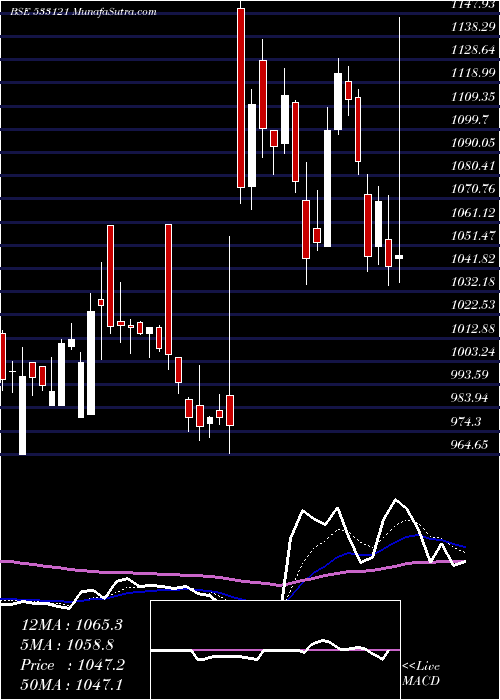Image resolution: width=500 pixels, height=700 pixels.
Task: Click the 1118.99 price axis label
Action: pyautogui.click(x=473, y=74)
